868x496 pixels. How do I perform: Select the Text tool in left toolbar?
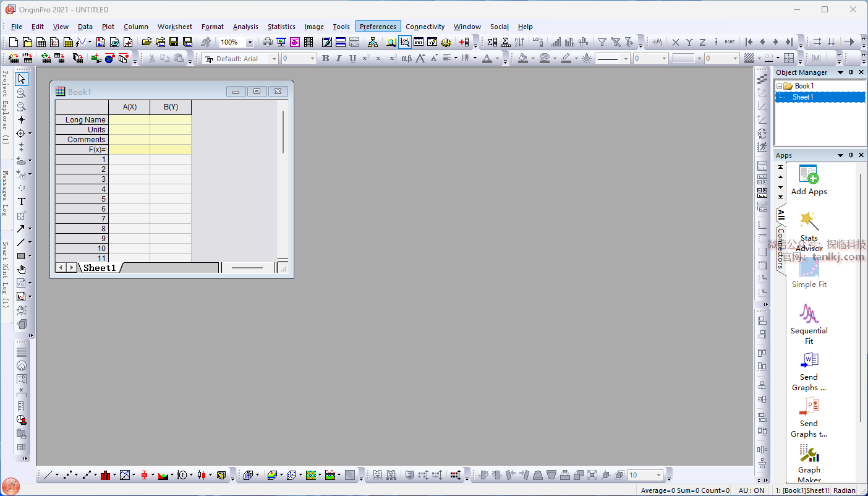[22, 202]
